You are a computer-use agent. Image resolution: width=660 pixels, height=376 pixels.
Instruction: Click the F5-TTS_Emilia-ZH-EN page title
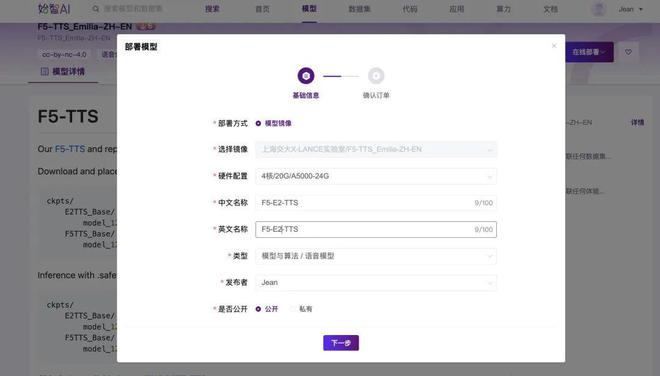click(x=85, y=27)
